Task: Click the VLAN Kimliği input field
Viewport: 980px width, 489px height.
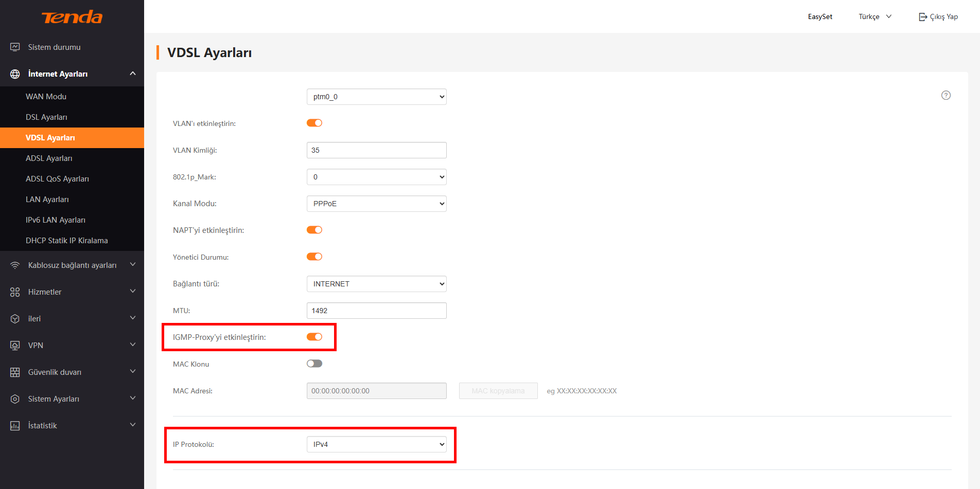Action: 377,150
